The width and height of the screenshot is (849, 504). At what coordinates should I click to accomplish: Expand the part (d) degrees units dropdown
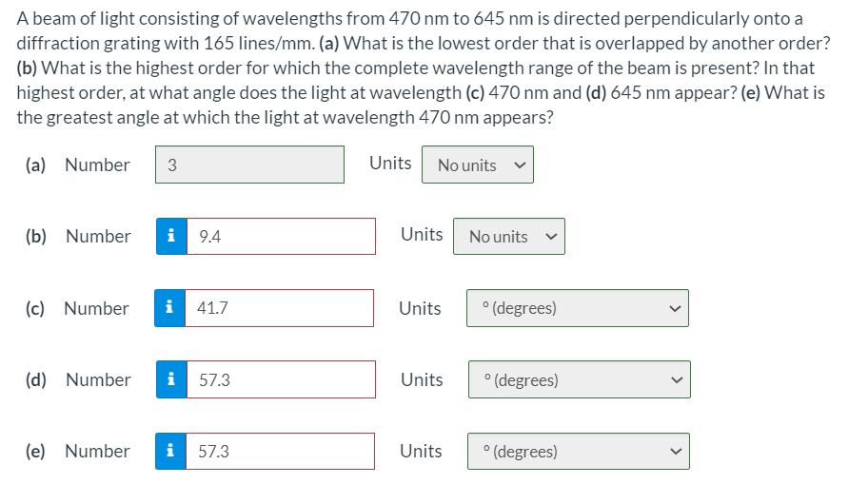(x=579, y=379)
